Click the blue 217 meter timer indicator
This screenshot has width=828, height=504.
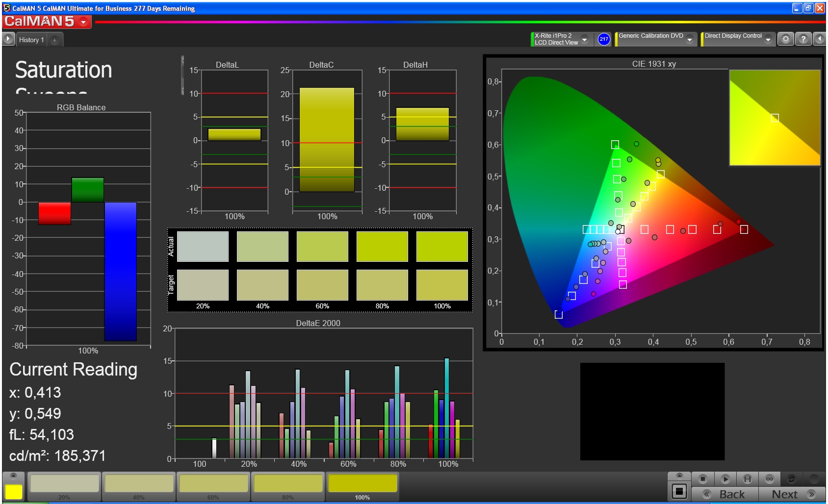click(x=604, y=39)
